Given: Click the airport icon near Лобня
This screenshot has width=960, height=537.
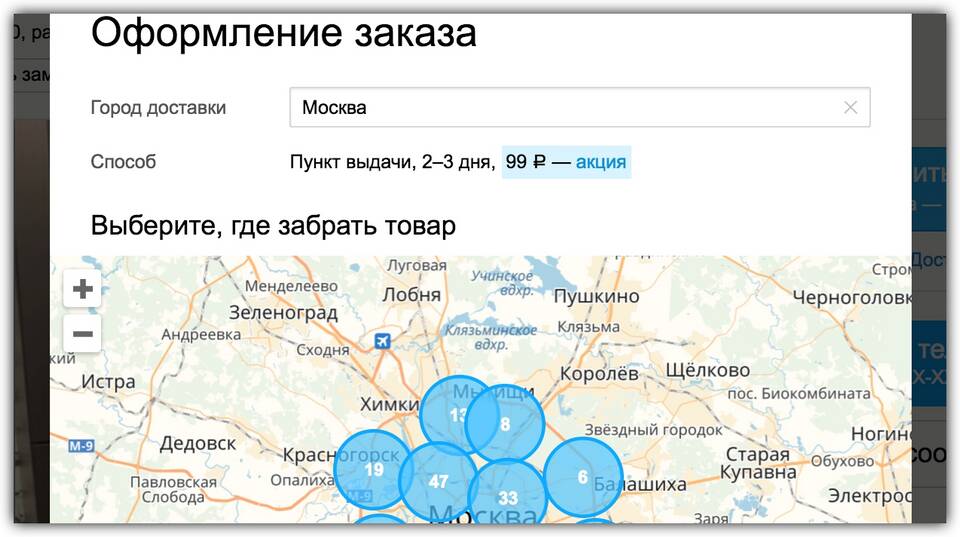Looking at the screenshot, I should click(x=381, y=343).
